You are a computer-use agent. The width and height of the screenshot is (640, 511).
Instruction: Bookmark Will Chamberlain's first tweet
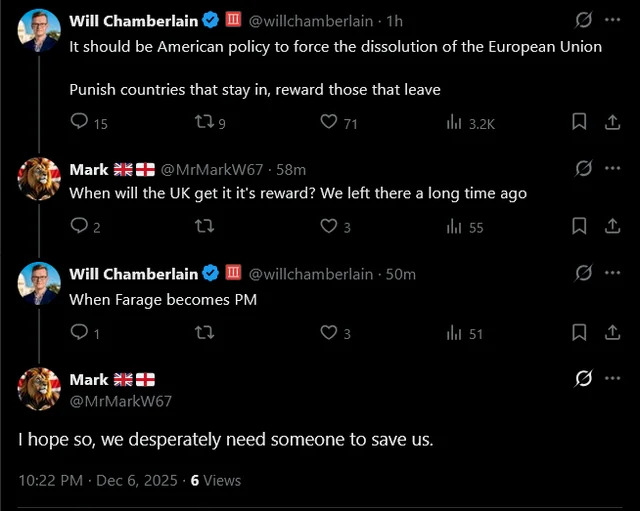[x=579, y=122]
